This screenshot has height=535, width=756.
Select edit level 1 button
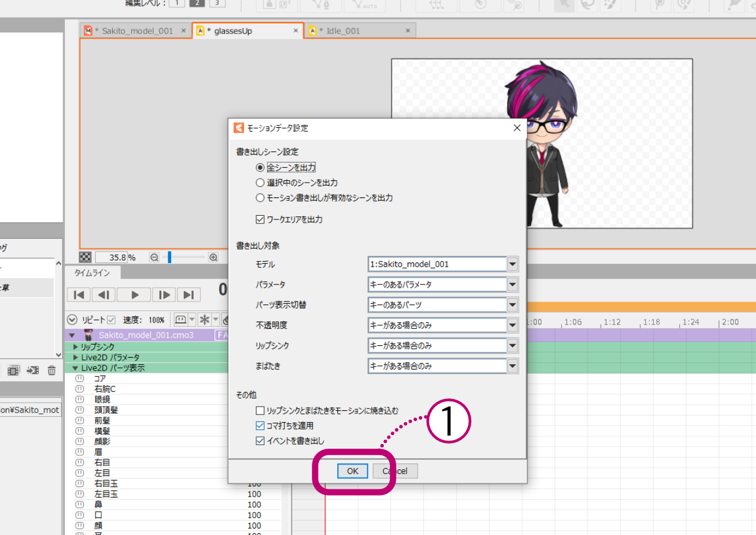pos(177,3)
